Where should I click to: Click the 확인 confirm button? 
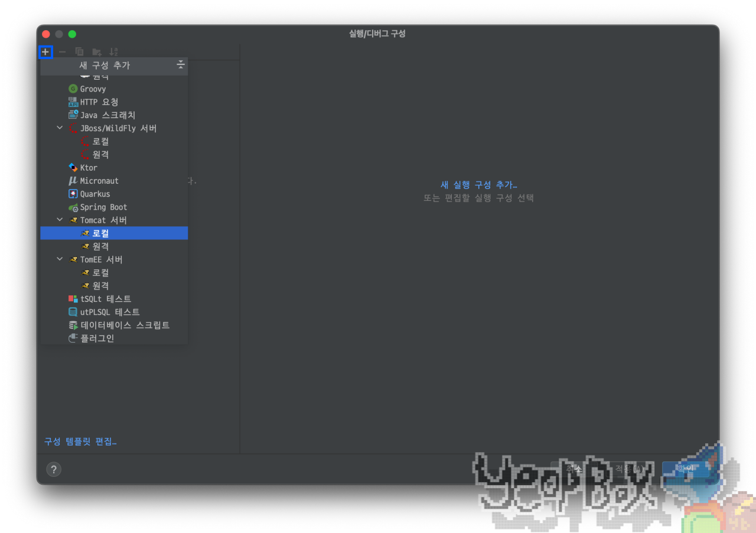(685, 469)
